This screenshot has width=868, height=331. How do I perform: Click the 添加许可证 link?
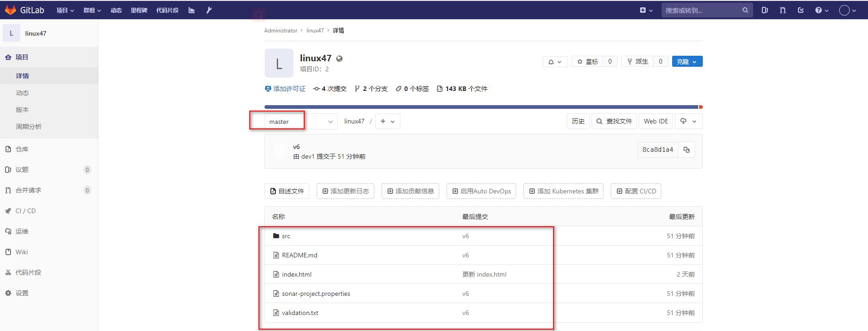(x=285, y=89)
